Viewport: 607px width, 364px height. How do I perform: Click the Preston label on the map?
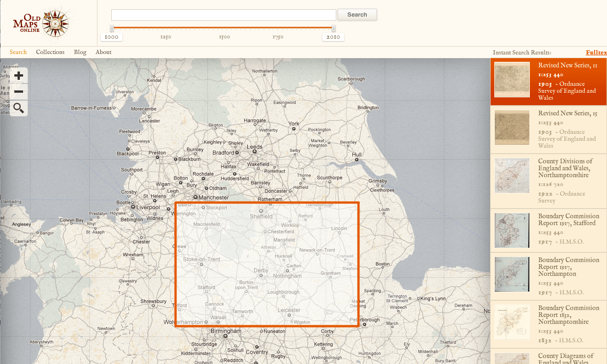pos(158,153)
